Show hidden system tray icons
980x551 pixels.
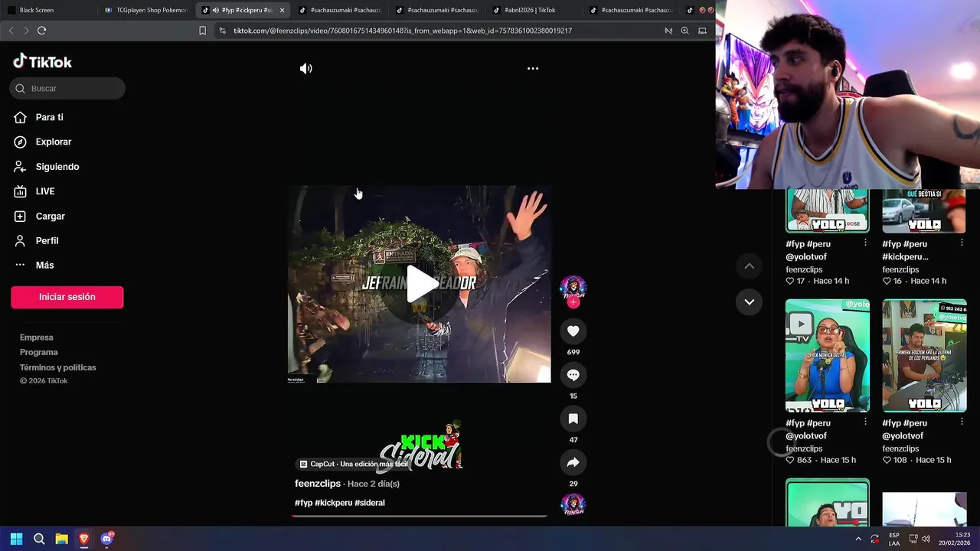point(857,539)
